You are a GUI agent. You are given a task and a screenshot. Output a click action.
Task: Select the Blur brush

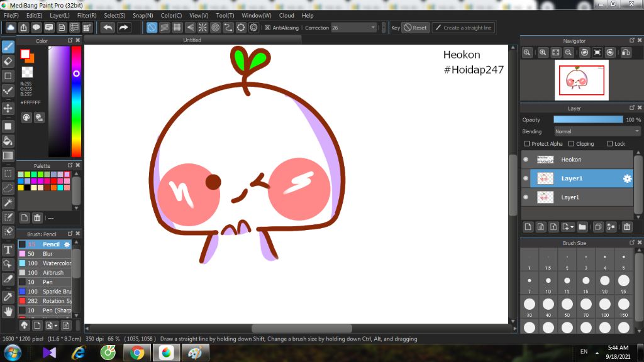(45, 254)
